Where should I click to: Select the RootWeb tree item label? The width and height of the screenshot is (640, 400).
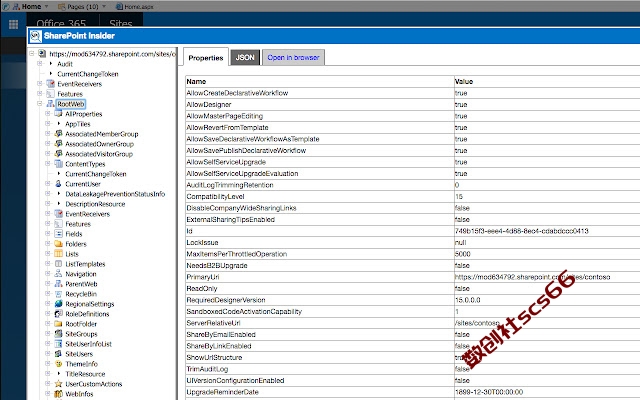71,104
